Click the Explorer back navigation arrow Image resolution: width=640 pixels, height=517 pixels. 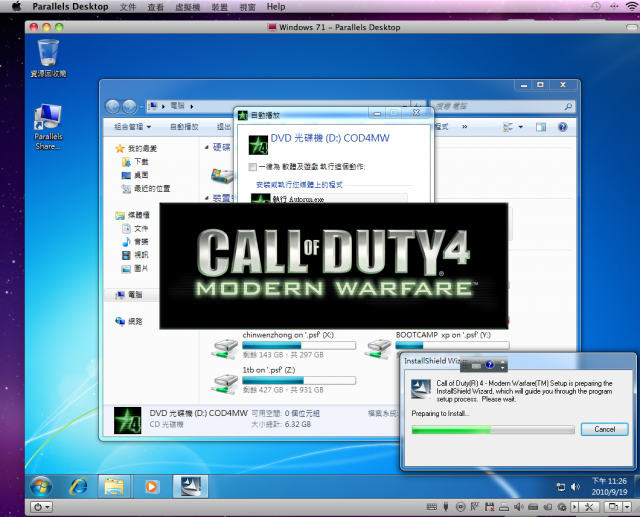point(113,107)
